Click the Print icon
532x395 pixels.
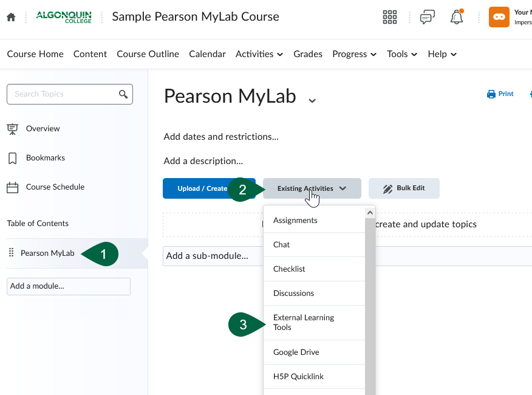tap(491, 94)
